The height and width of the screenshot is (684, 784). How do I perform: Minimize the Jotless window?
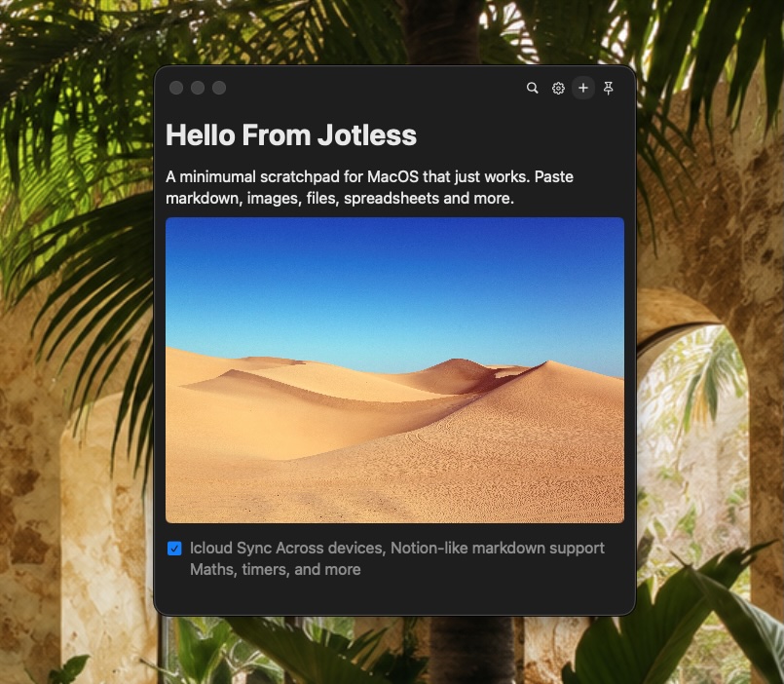point(198,88)
